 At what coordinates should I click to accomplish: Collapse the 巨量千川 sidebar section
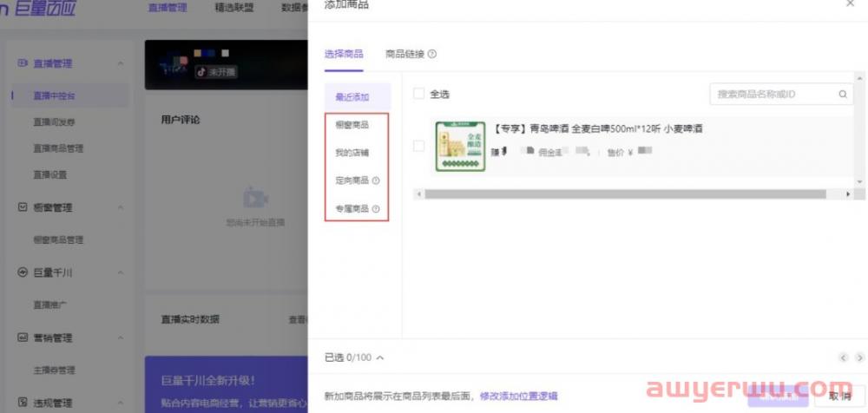click(x=120, y=272)
